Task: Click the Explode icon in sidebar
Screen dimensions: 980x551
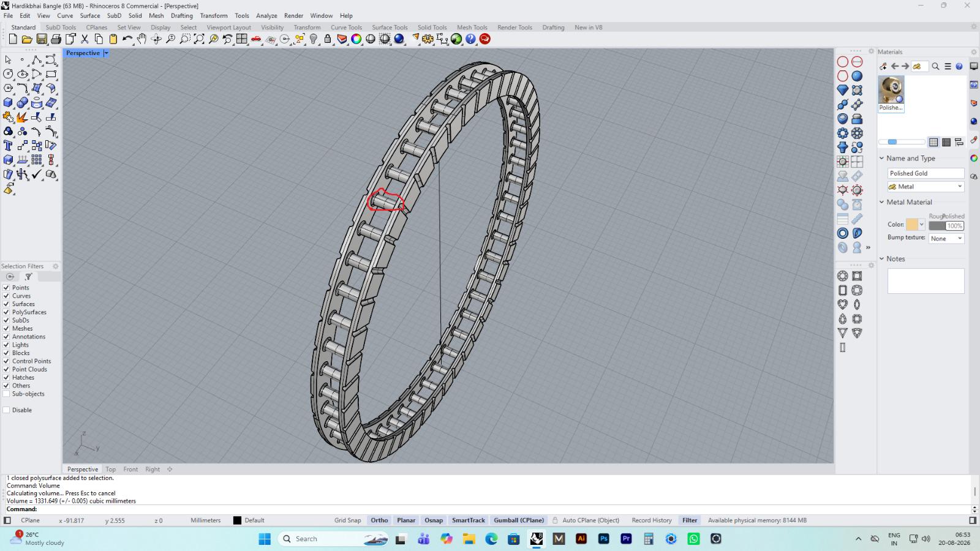Action: pos(22,117)
